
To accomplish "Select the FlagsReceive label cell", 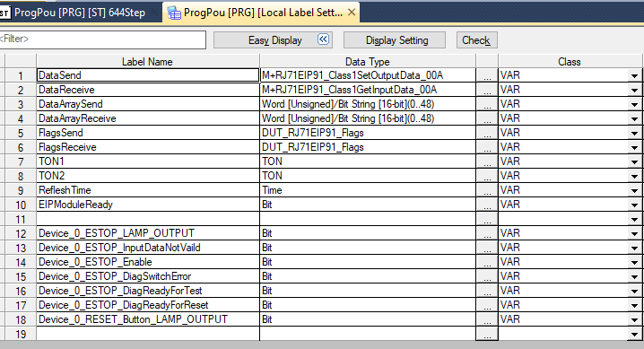I will point(147,147).
